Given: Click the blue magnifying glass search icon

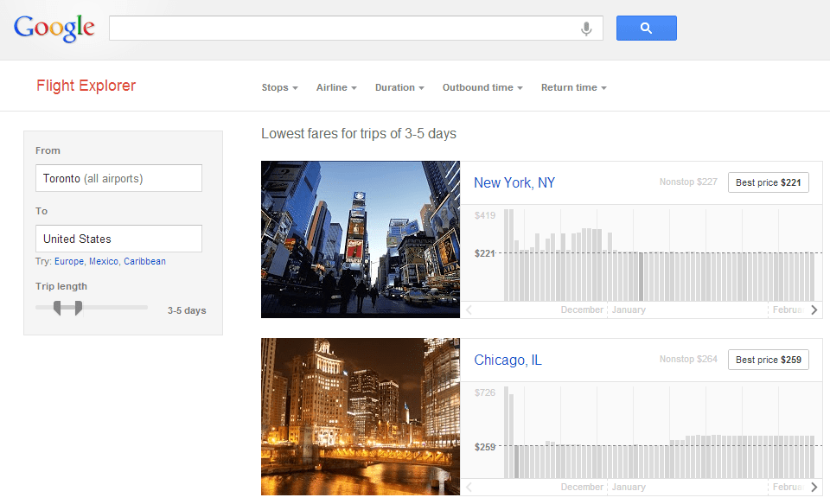Looking at the screenshot, I should point(646,28).
